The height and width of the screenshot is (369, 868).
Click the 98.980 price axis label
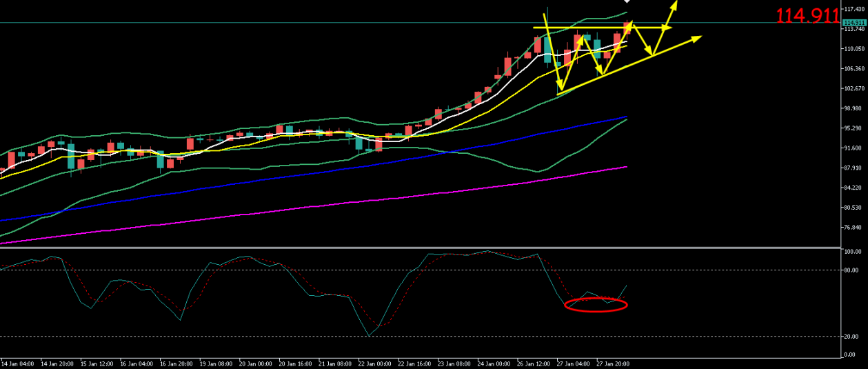(855, 108)
